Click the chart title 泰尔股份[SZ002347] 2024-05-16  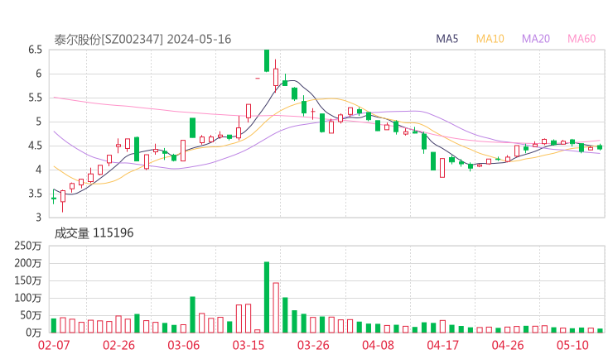point(142,40)
